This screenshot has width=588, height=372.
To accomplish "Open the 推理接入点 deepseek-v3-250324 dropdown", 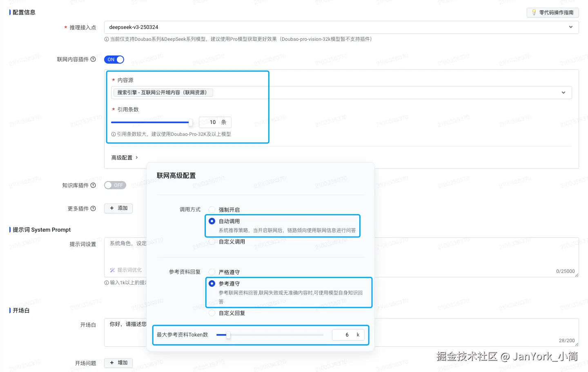I will coord(341,27).
